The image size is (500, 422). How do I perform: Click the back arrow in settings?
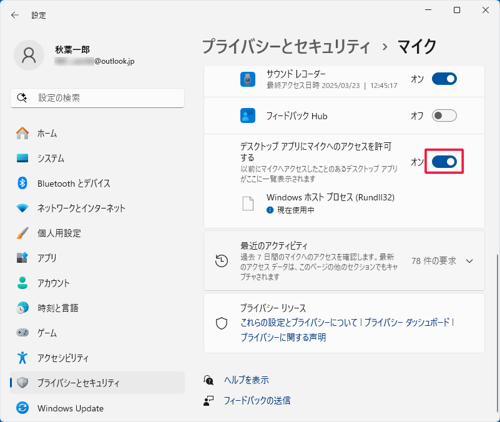15,15
